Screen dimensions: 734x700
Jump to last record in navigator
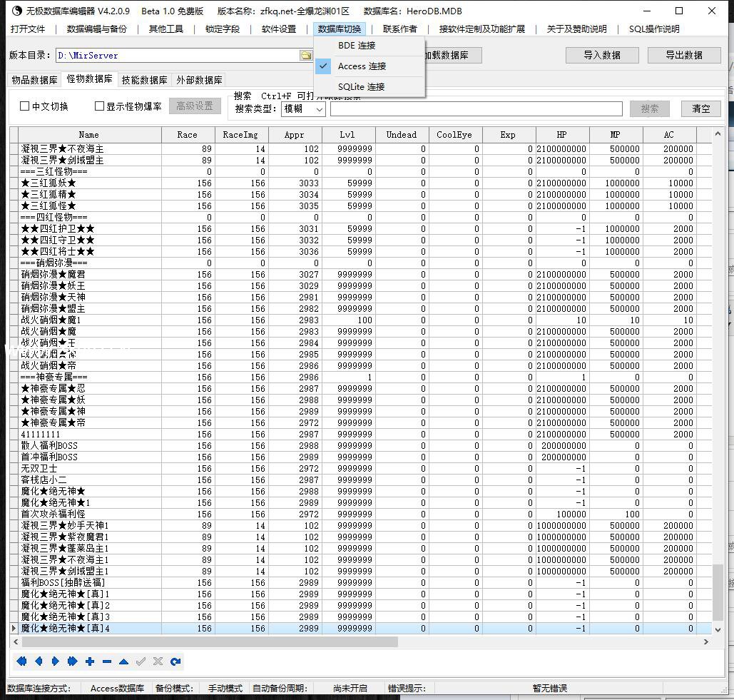(x=72, y=661)
